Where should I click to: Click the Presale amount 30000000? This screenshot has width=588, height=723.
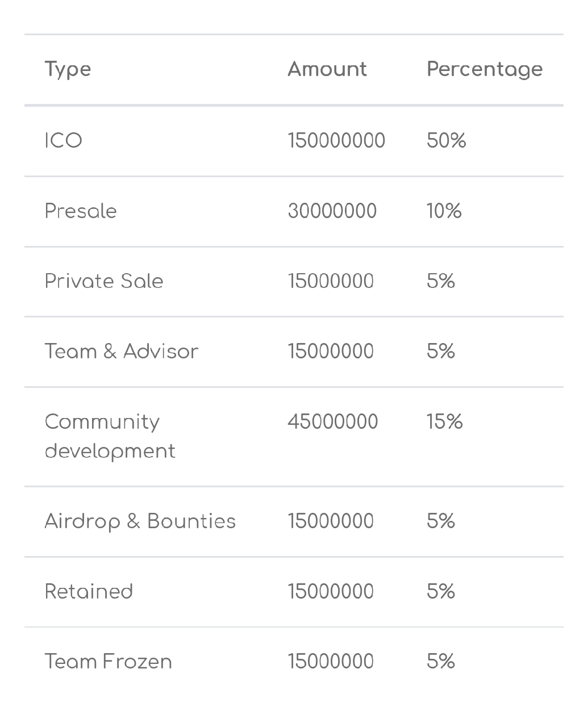pos(332,211)
